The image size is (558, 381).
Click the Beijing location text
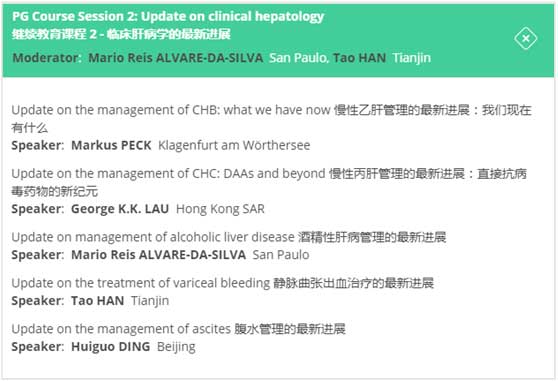pyautogui.click(x=176, y=346)
